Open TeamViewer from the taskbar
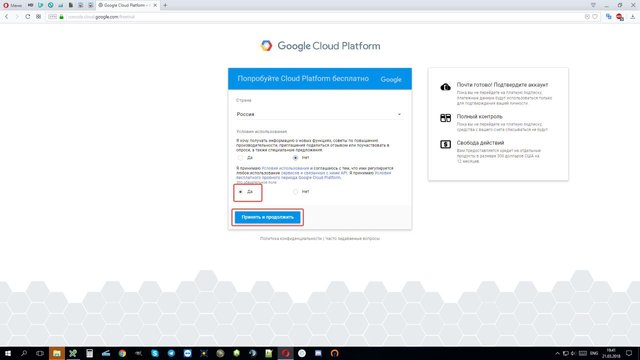 click(x=187, y=353)
